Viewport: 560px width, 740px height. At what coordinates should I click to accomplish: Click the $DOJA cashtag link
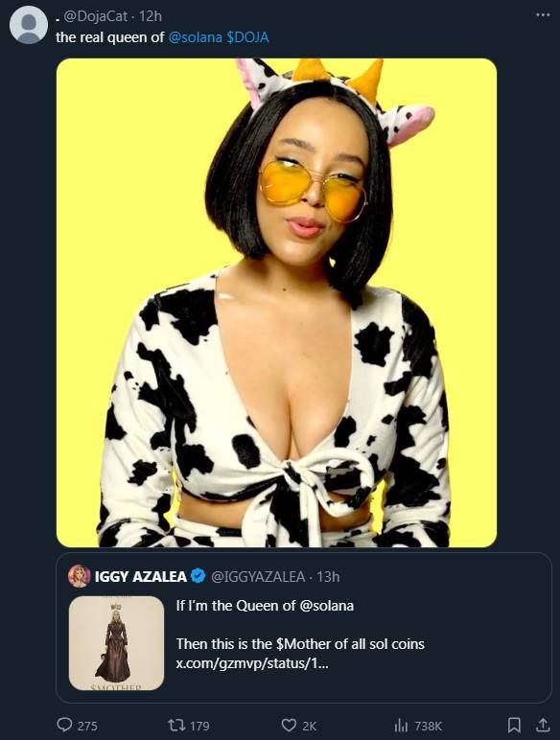pos(247,37)
